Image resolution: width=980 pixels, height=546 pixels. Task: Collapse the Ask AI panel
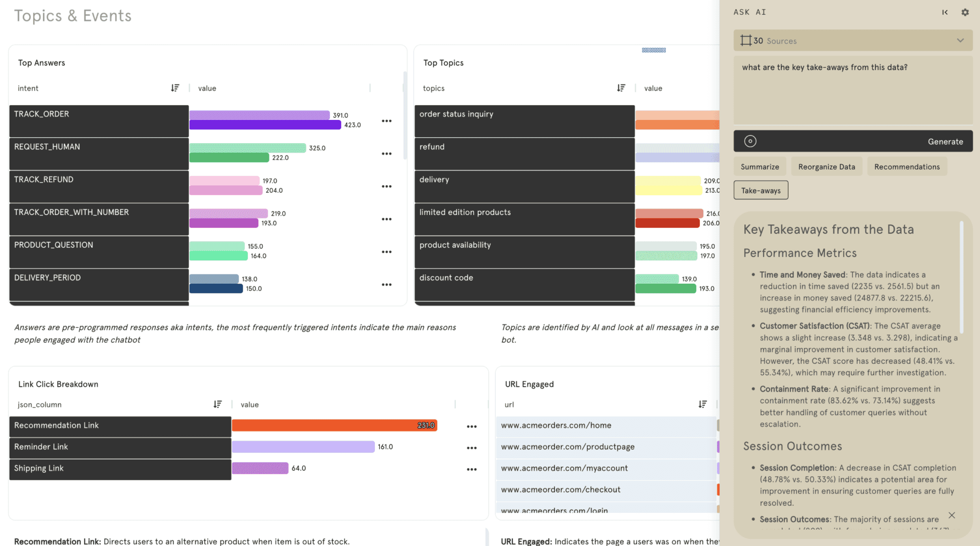pos(945,12)
